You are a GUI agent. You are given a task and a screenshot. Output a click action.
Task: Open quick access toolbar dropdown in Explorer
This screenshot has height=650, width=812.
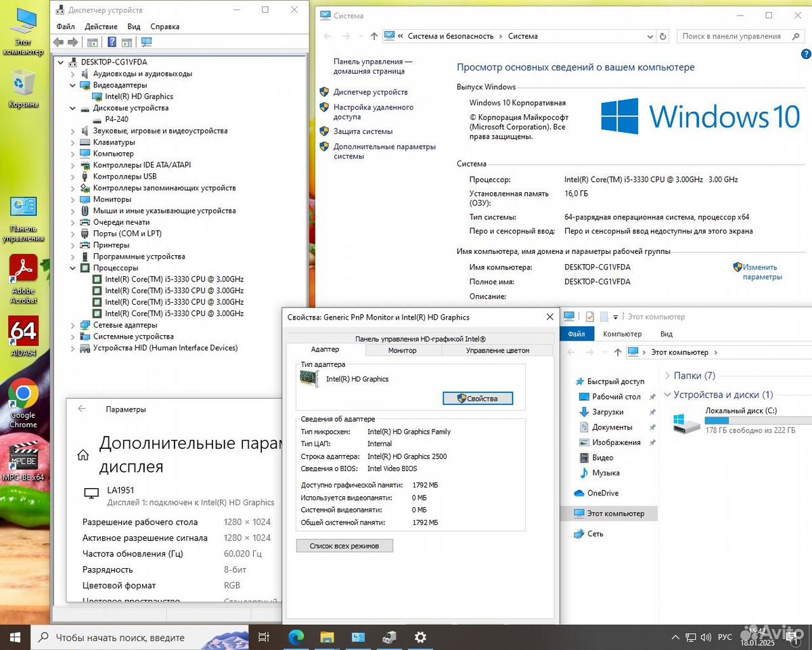(615, 316)
